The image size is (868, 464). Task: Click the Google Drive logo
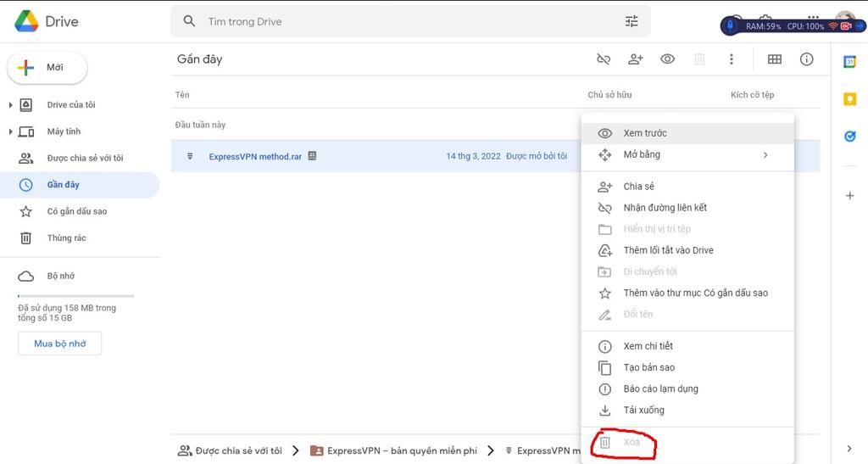pos(26,21)
